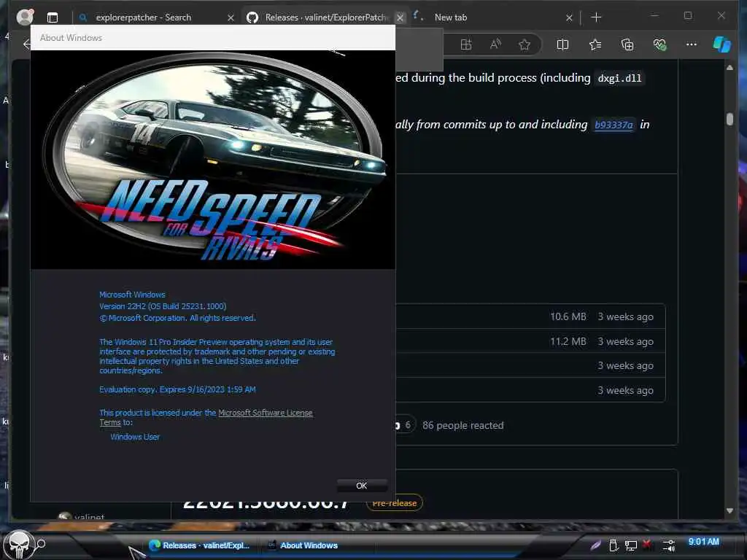Select 'Version 22H2 (OS Build 25231.1000)' text
747x560 pixels.
(x=163, y=306)
